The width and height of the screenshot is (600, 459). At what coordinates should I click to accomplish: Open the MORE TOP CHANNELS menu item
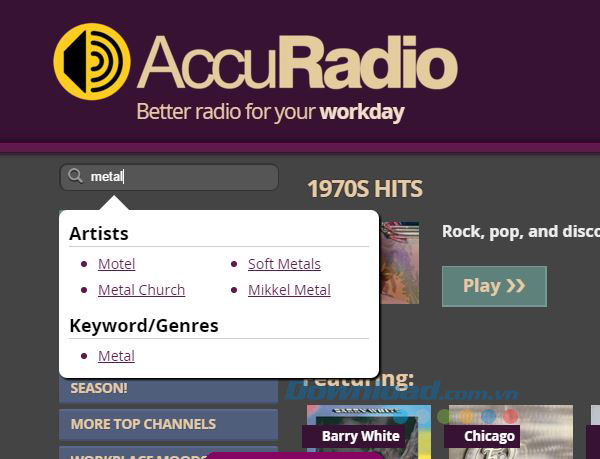tap(168, 424)
